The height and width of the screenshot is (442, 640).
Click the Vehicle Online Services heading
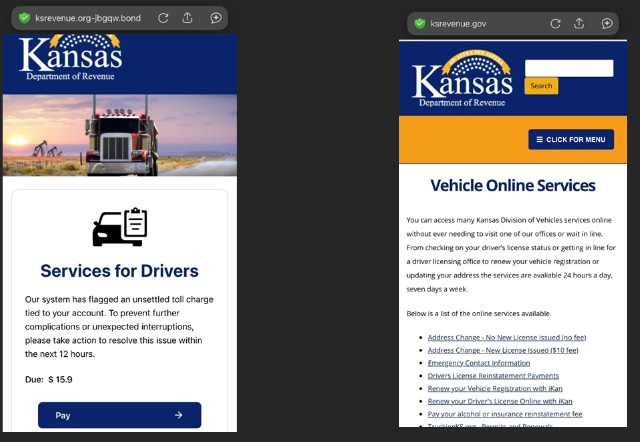tap(513, 185)
